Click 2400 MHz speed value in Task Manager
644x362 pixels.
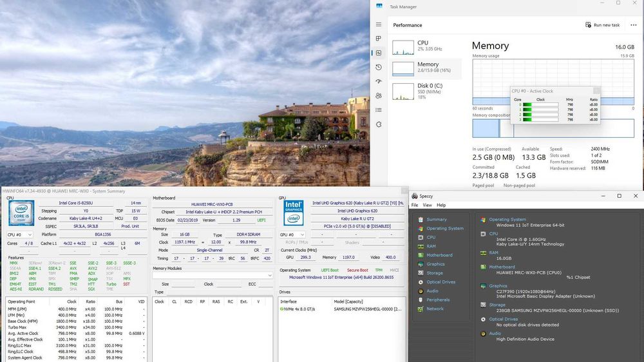pos(600,149)
